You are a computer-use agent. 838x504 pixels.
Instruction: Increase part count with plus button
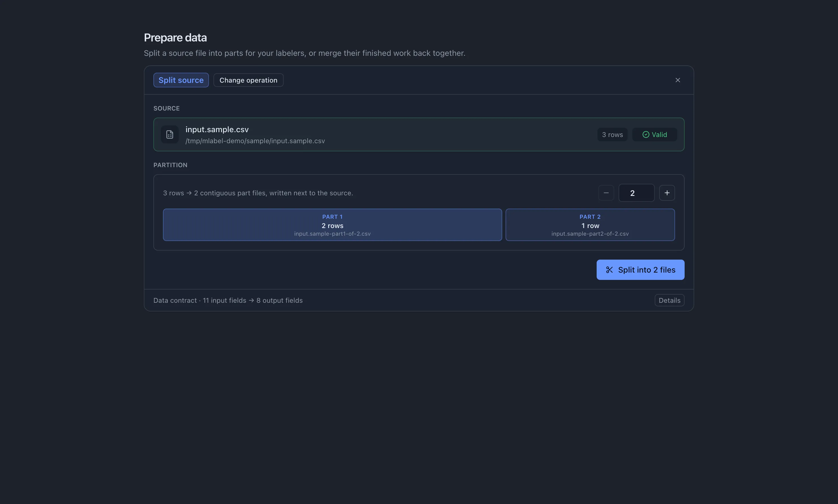667,193
